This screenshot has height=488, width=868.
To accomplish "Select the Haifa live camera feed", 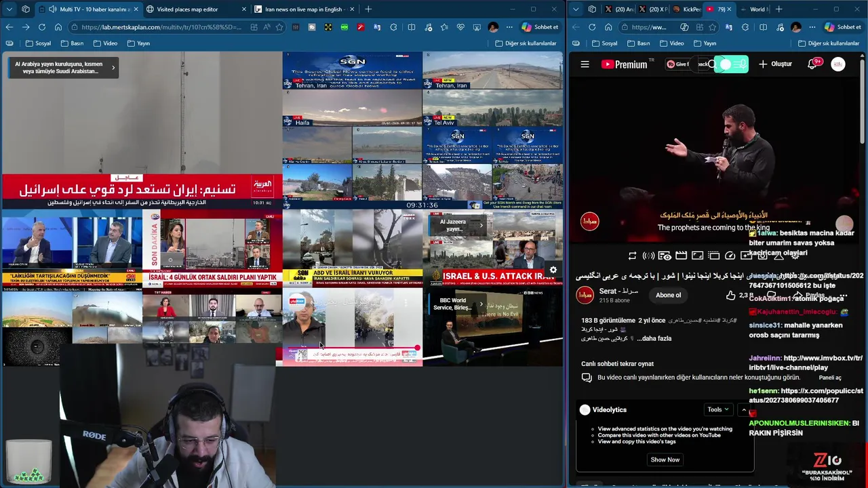I will point(352,108).
